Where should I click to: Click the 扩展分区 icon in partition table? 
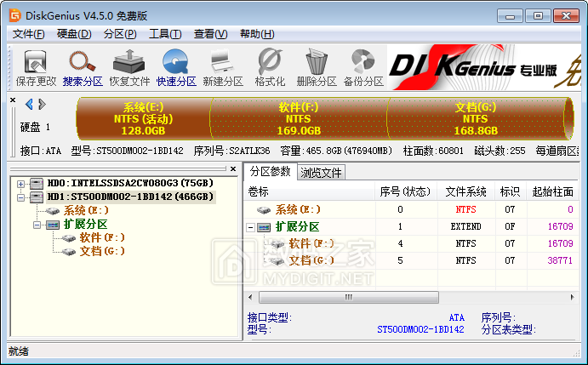point(264,227)
